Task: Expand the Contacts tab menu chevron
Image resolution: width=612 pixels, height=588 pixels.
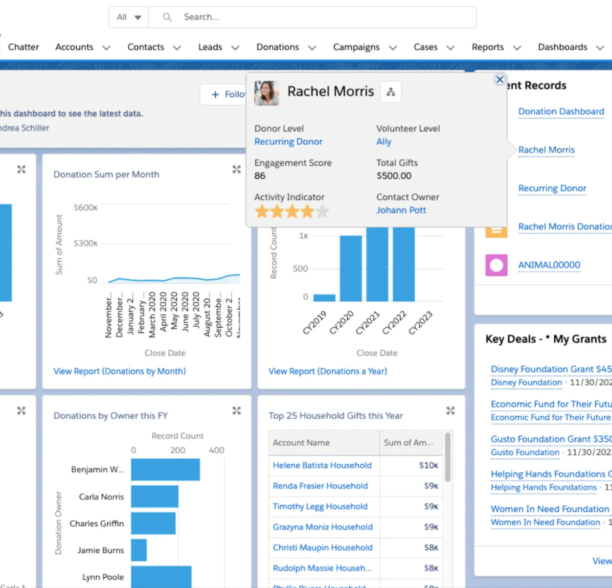Action: (x=177, y=48)
